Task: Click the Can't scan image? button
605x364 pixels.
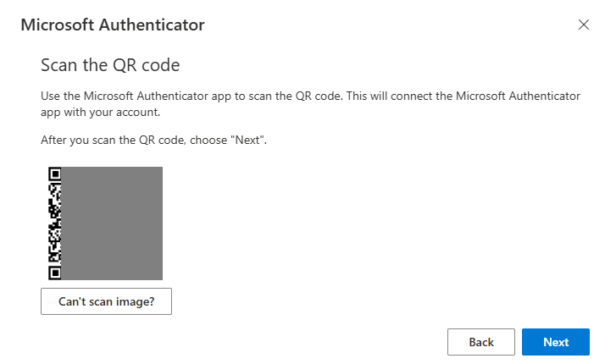Action: [x=106, y=301]
